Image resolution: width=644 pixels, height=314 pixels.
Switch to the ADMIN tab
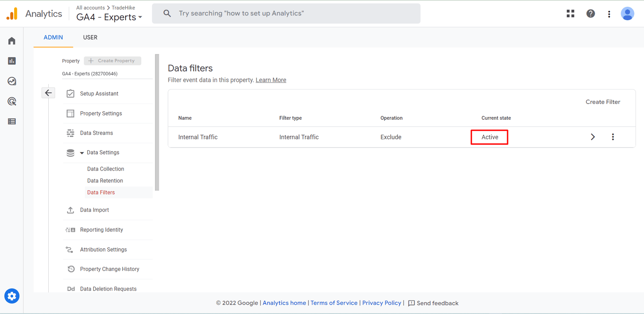(53, 37)
